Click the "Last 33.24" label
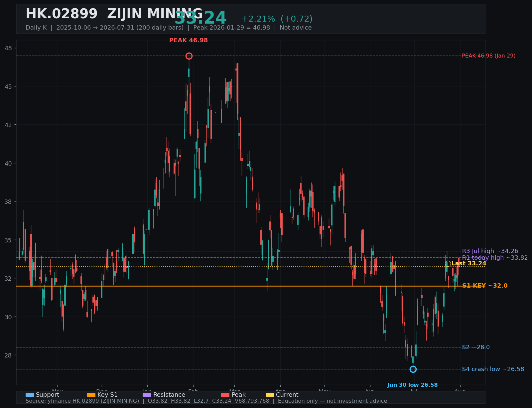This screenshot has width=532, height=408. pos(469,264)
